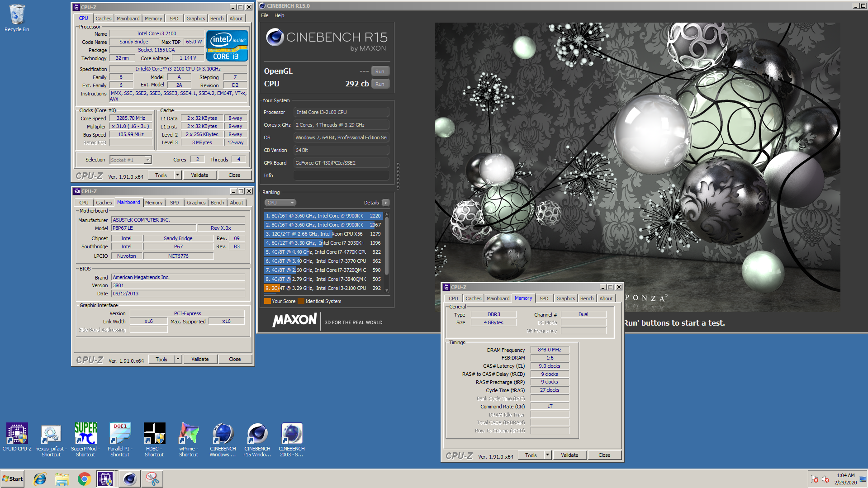This screenshot has height=488, width=868.
Task: Open the File menu in Cinebench
Action: (265, 15)
